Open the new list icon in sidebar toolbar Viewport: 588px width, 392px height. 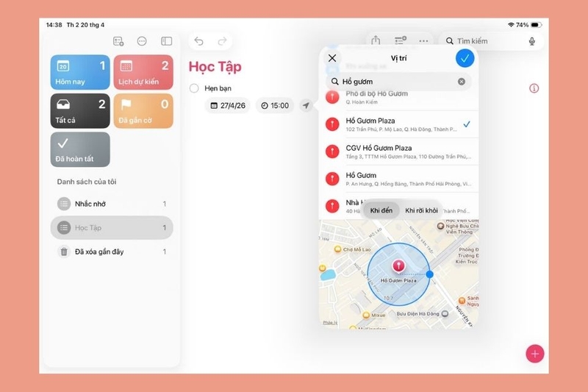click(118, 41)
